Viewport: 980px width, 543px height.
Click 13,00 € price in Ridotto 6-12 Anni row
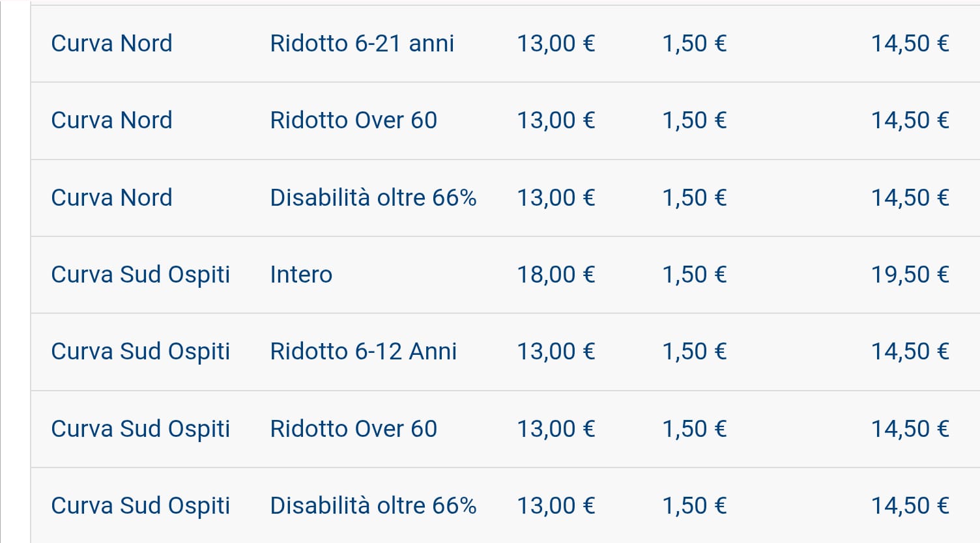tap(556, 352)
